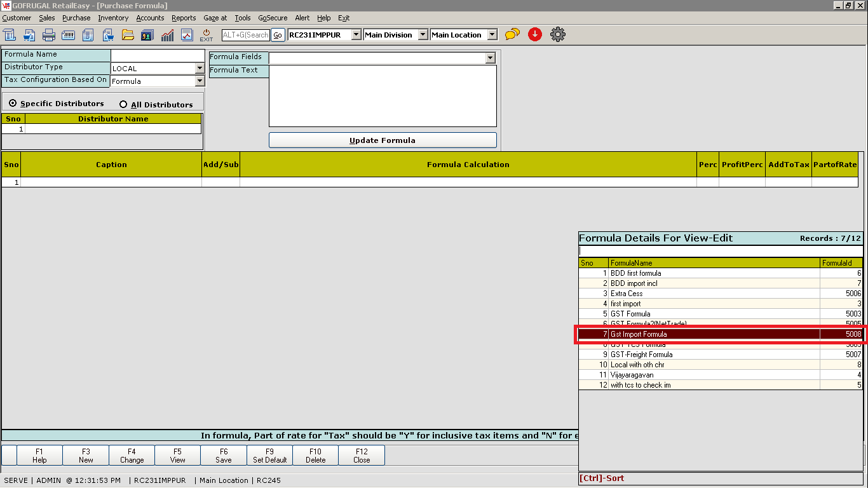Select the 'Extra Cess' formula row
This screenshot has height=488, width=868.
point(721,294)
